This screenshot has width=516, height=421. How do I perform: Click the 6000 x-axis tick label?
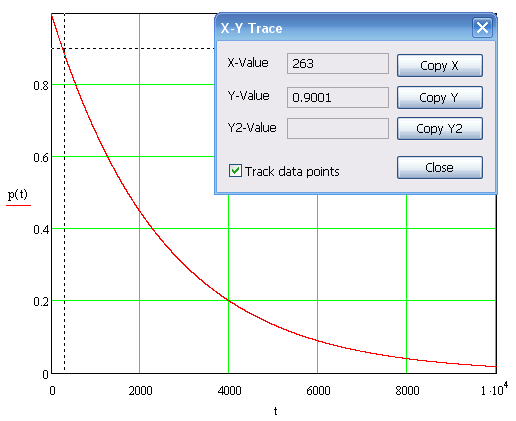[318, 390]
